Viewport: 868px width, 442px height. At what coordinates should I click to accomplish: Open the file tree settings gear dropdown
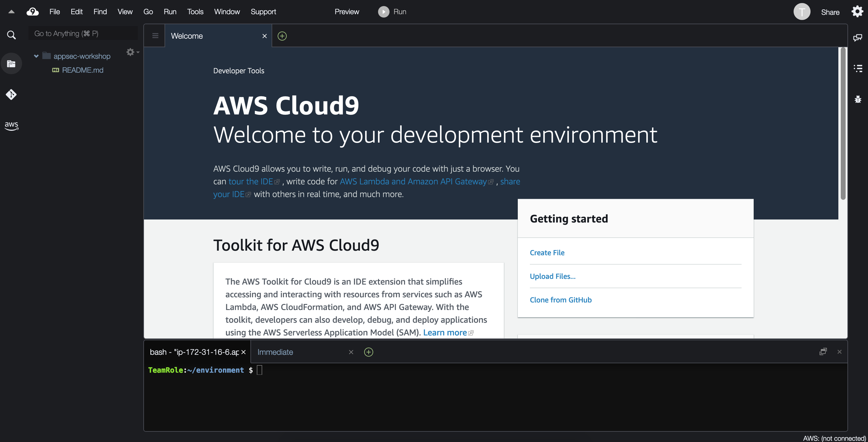point(132,52)
